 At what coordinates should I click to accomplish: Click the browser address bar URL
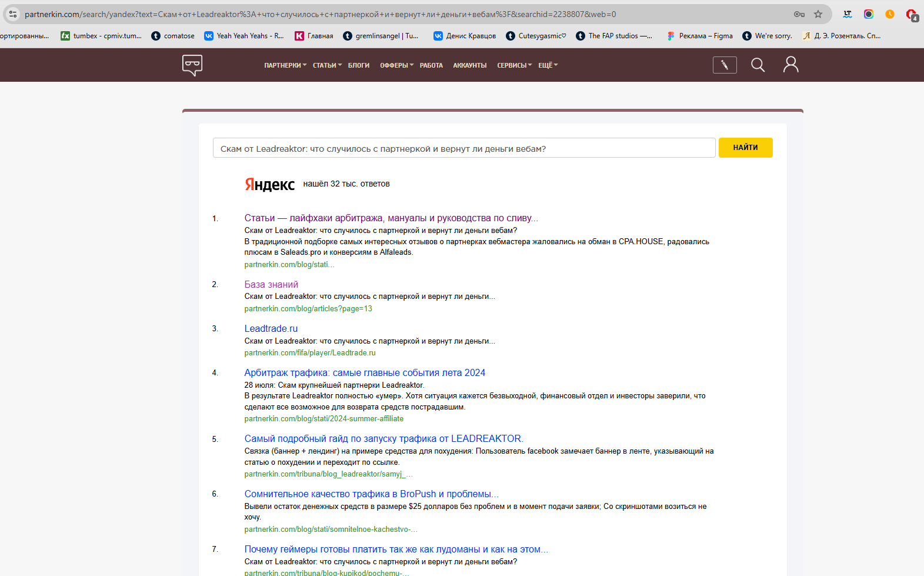(x=320, y=14)
